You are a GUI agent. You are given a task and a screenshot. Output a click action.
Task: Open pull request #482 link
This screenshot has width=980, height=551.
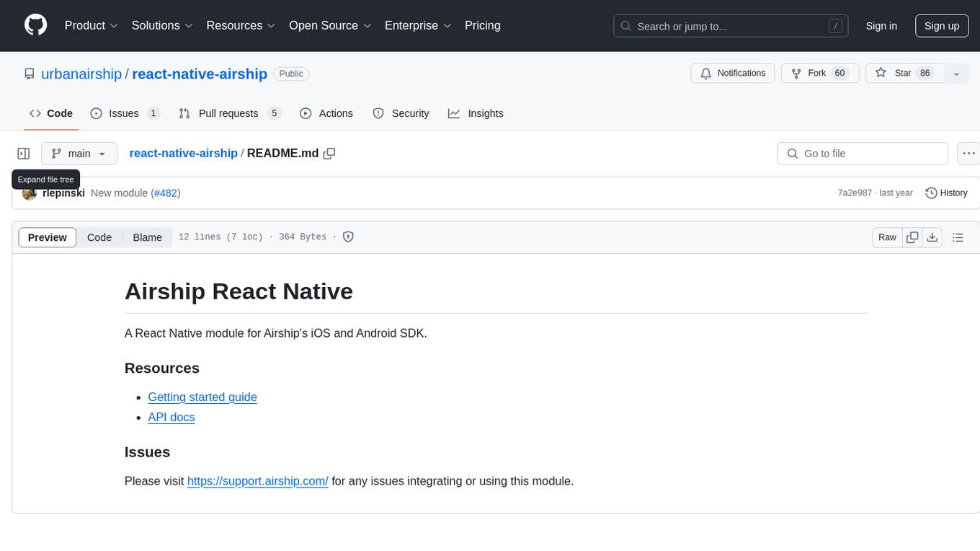pos(166,193)
